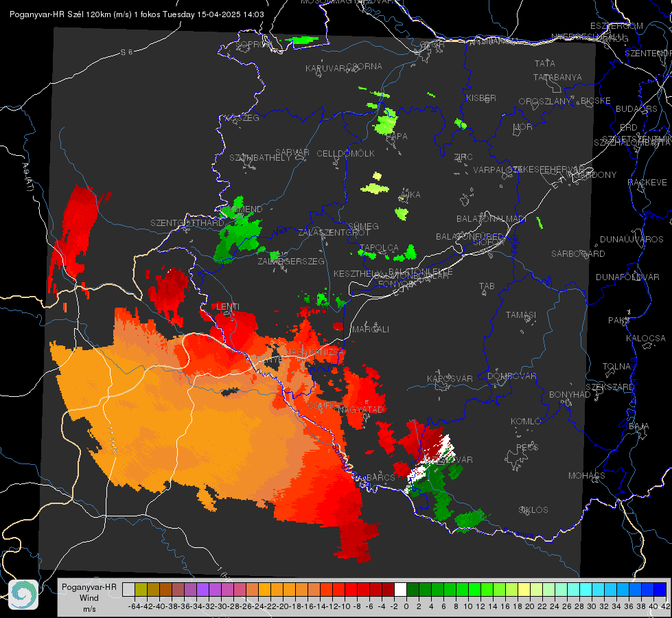The width and height of the screenshot is (672, 618).
Task: Pick the dark blue swatch between 40 and 42
Action: click(660, 590)
